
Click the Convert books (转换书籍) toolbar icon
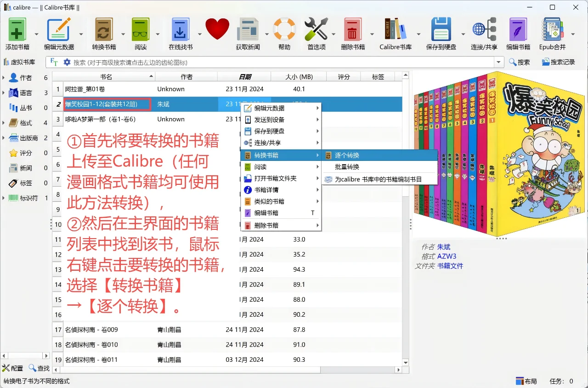click(104, 29)
